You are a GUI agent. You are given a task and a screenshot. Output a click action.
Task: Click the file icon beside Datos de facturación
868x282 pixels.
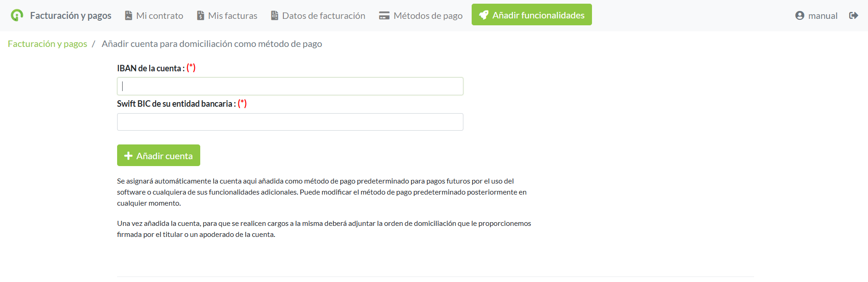tap(275, 16)
